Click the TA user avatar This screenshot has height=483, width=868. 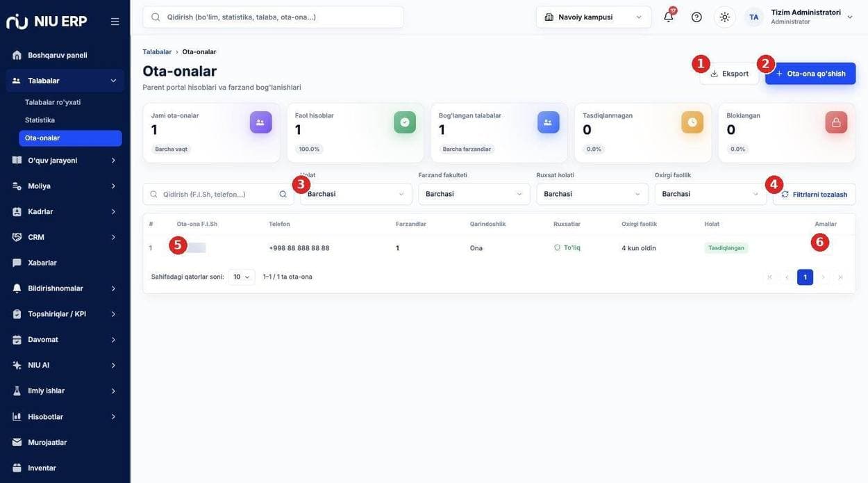pos(754,17)
